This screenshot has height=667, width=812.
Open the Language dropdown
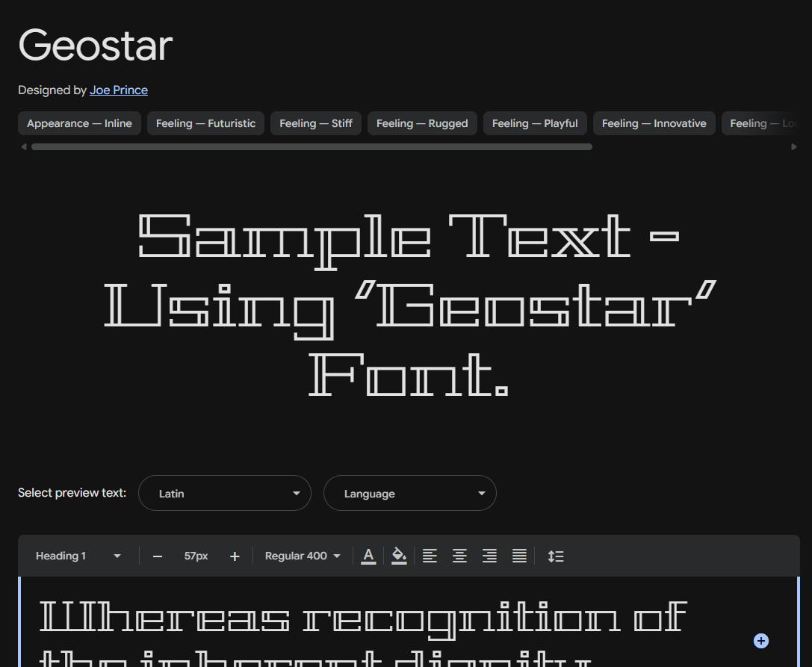pyautogui.click(x=410, y=493)
